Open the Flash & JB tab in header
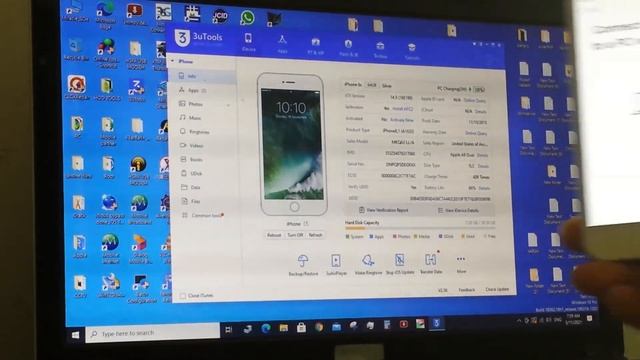The height and width of the screenshot is (360, 640). 348,48
